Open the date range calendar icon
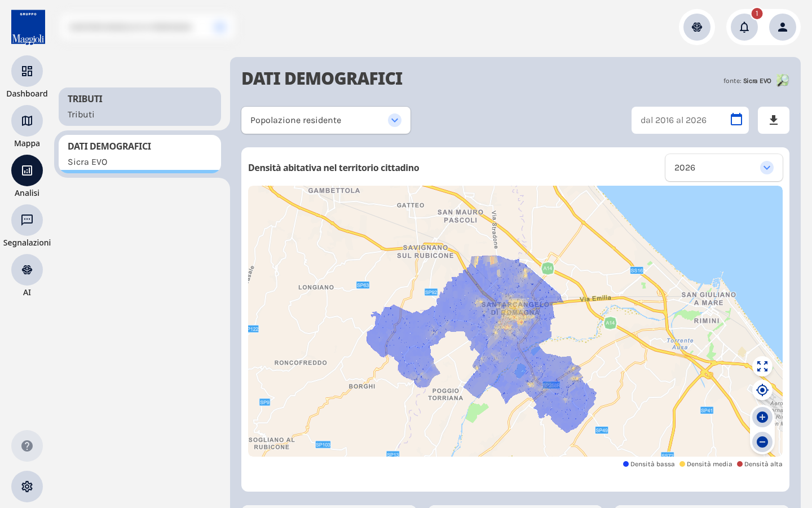 736,120
